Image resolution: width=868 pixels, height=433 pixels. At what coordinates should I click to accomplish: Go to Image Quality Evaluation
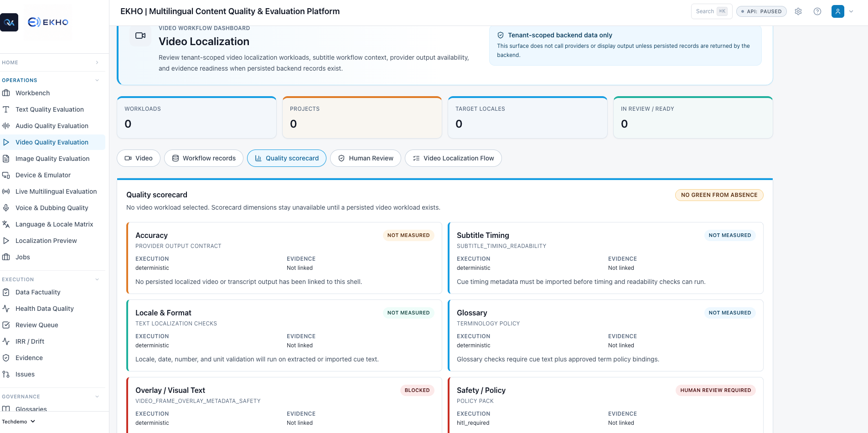[52, 159]
